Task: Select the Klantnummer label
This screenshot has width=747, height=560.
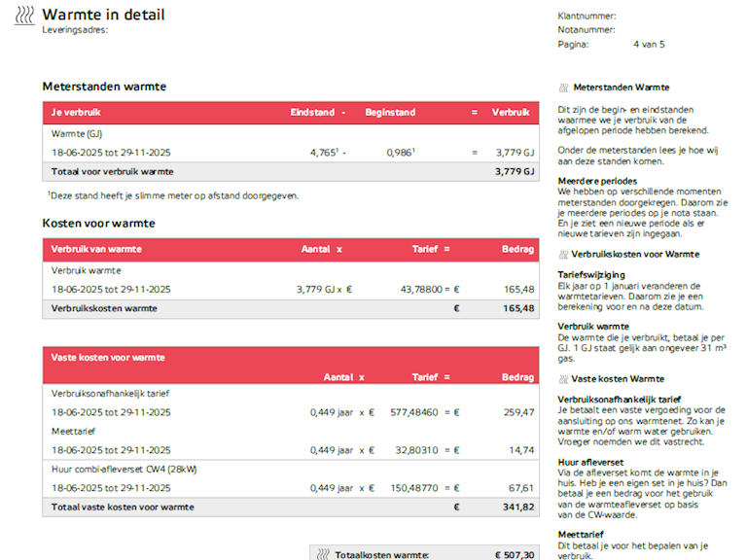Action: [587, 17]
